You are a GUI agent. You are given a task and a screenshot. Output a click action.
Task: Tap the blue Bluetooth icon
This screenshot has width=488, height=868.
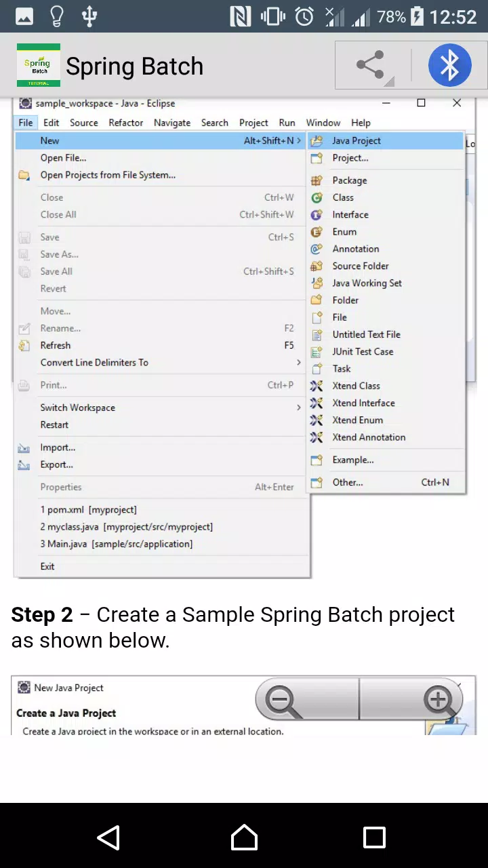pyautogui.click(x=449, y=66)
